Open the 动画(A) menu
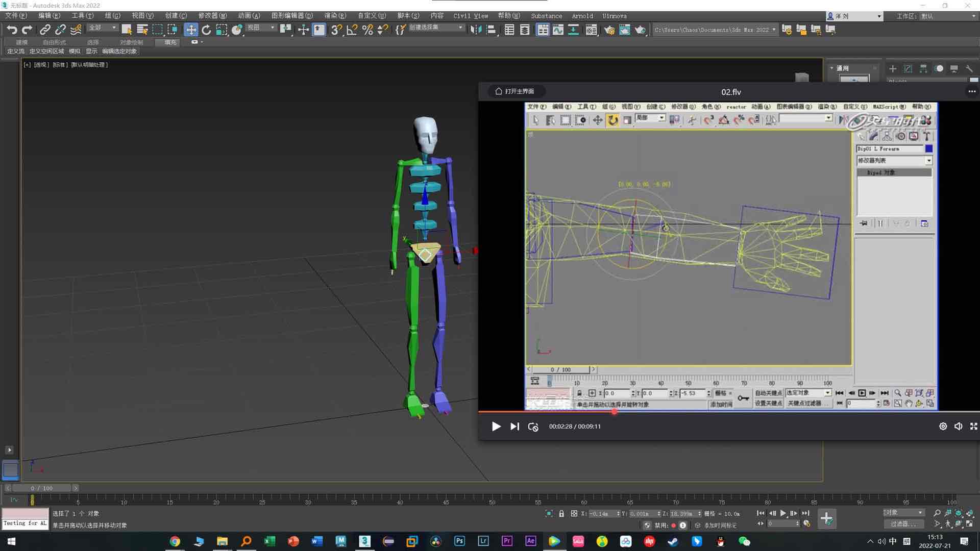Image resolution: width=980 pixels, height=551 pixels. point(249,16)
